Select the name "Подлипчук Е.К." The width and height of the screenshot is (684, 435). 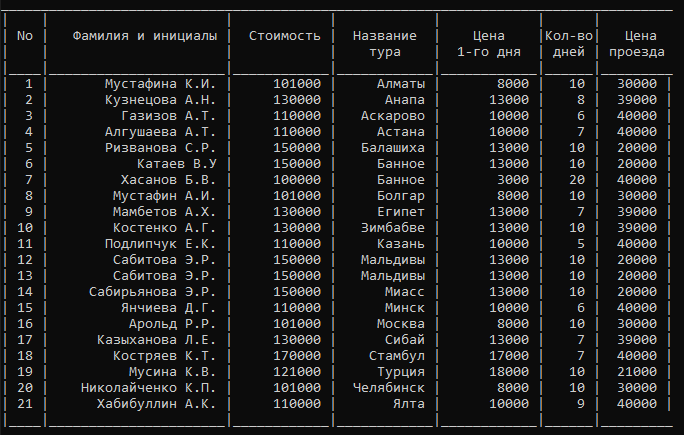pos(161,244)
